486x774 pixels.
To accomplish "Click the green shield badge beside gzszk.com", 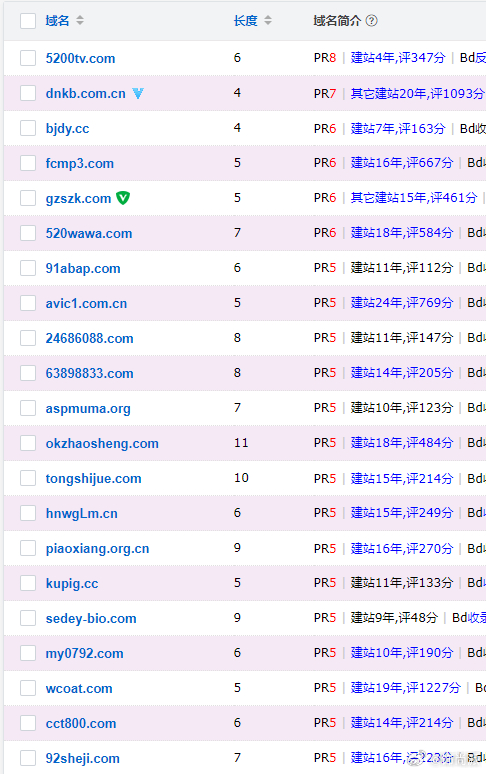I will pos(123,198).
